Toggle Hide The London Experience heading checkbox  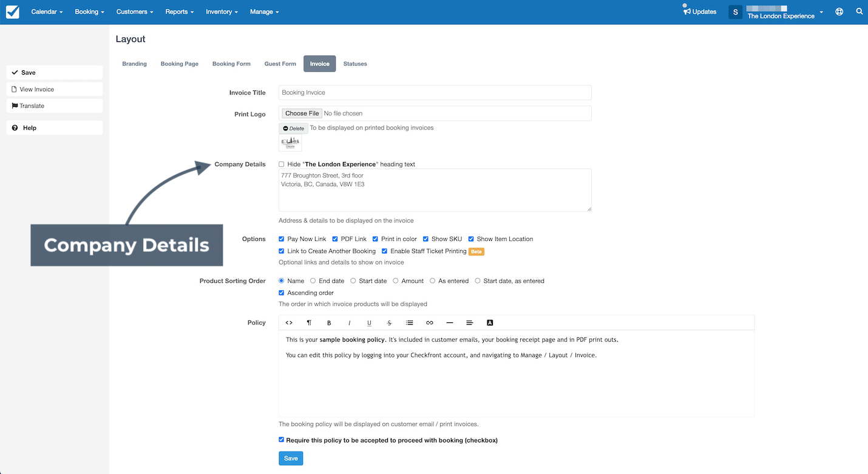click(282, 164)
